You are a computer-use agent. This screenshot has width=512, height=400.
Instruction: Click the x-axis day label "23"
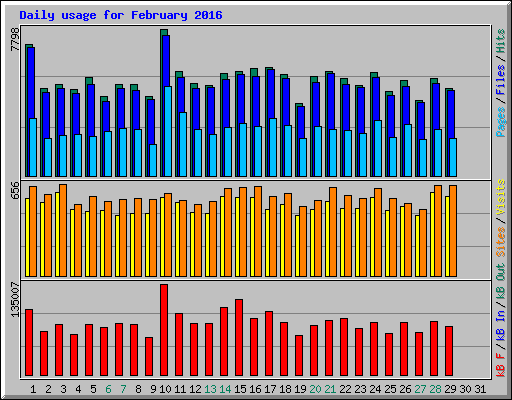click(360, 389)
